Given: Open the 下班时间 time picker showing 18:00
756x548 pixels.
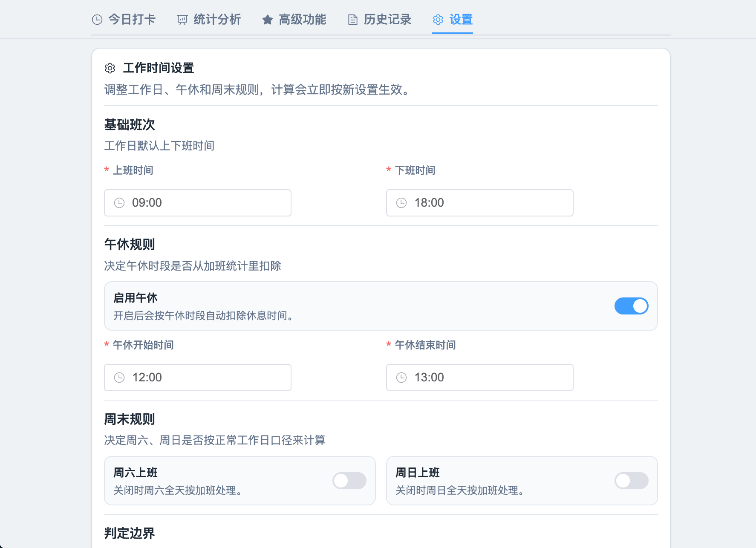Looking at the screenshot, I should coord(486,203).
